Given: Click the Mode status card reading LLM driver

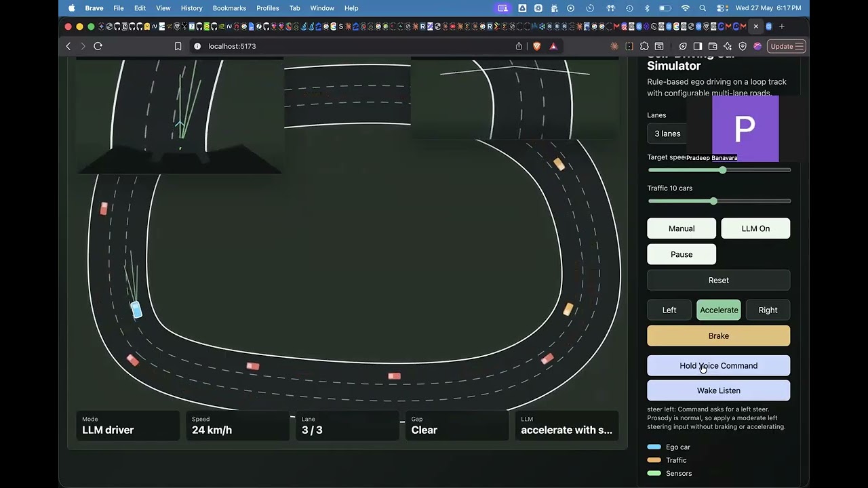Looking at the screenshot, I should [127, 426].
